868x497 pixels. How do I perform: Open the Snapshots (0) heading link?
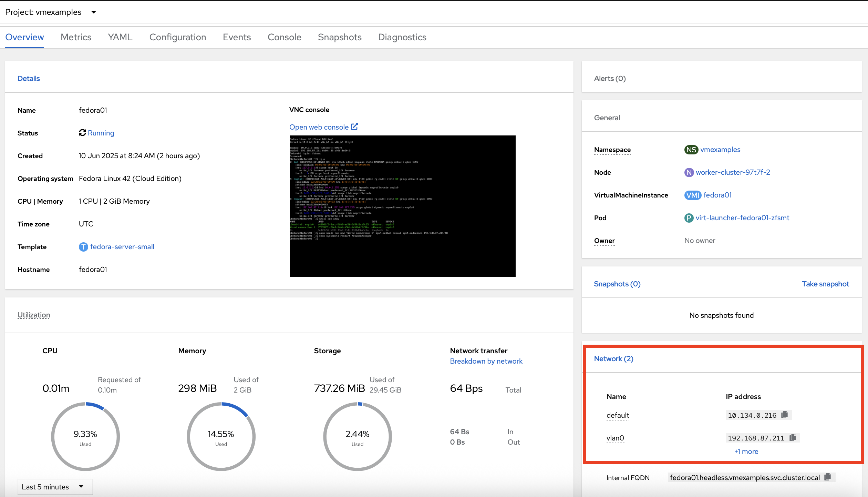coord(617,284)
